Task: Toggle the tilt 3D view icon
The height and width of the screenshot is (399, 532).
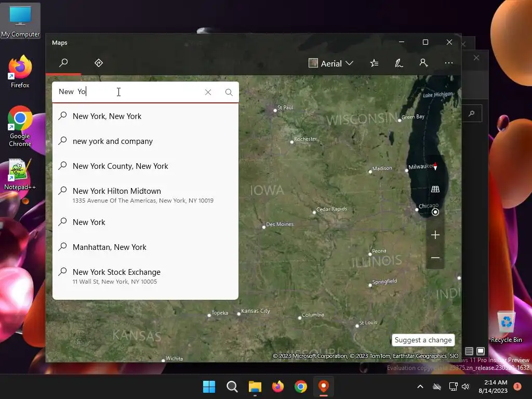Action: pyautogui.click(x=435, y=189)
